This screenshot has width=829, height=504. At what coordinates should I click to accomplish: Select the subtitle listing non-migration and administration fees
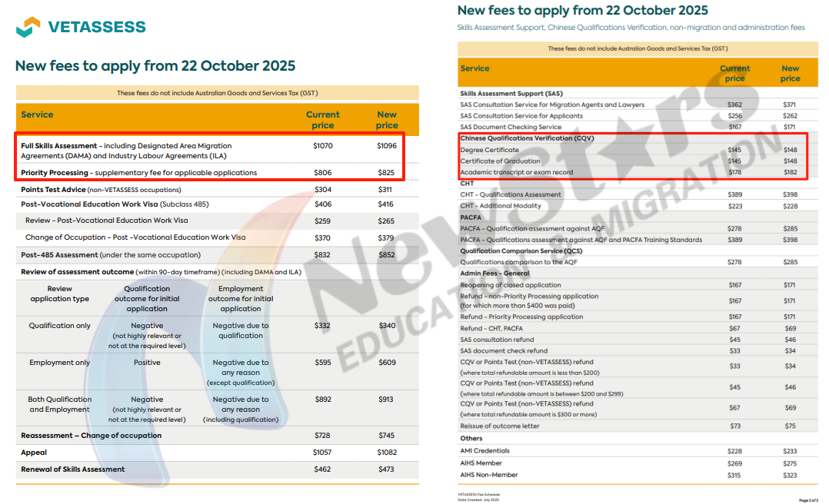point(631,28)
